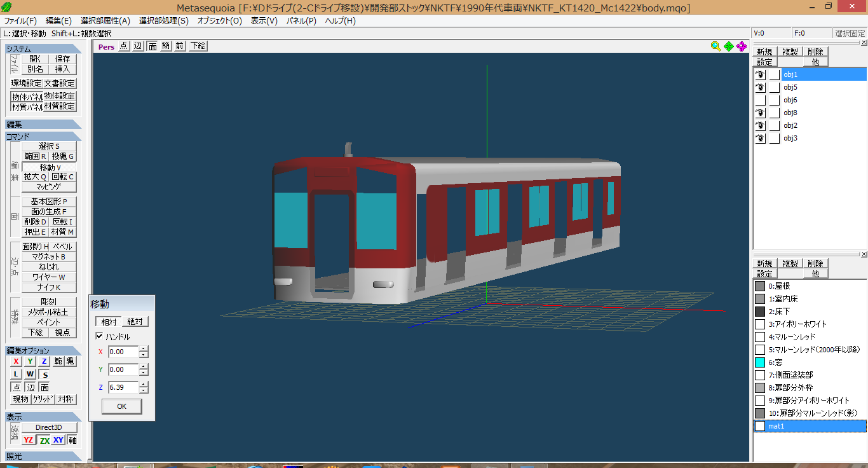This screenshot has width=868, height=468.
Task: Open the オブジェクト(O) menu
Action: pos(220,20)
